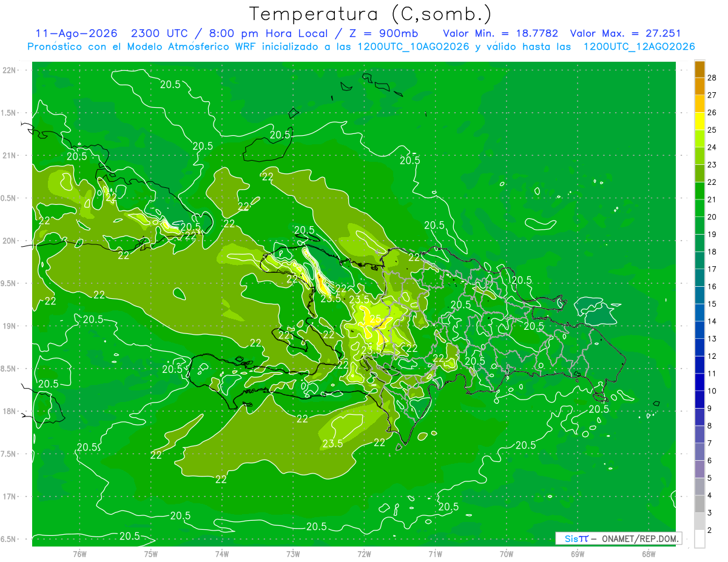Viewport: 728px width, 562px height.
Task: Click the "21N" latitude axis label
Action: point(10,155)
